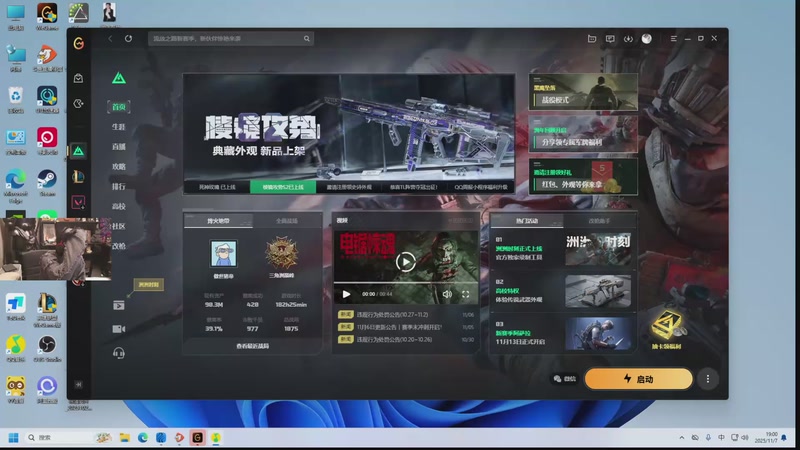Open the headset customer support icon
800x450 pixels.
tap(118, 353)
